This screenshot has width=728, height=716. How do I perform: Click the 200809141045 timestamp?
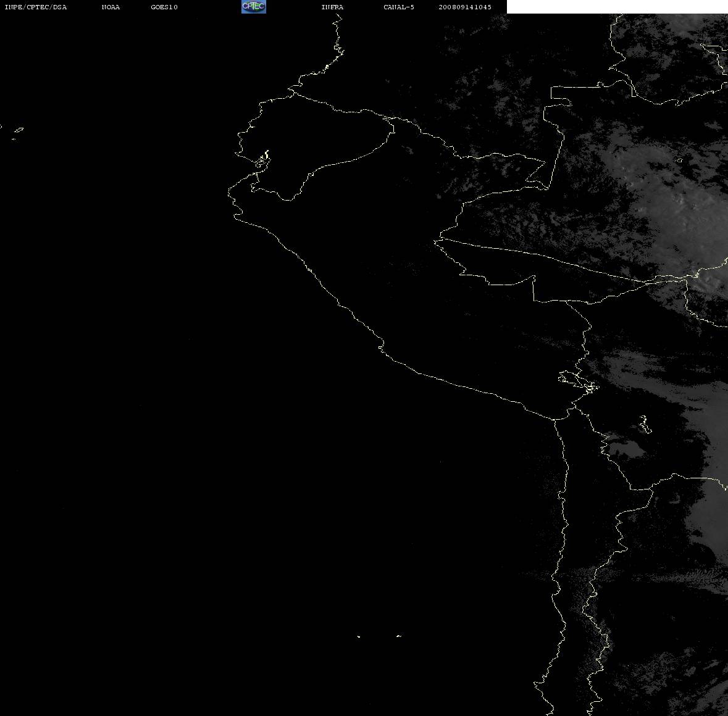tap(465, 7)
